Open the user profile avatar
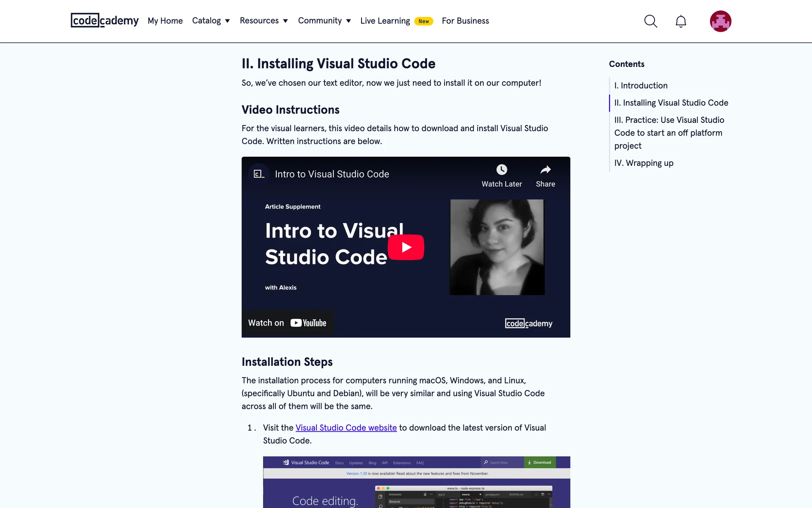 (x=720, y=21)
